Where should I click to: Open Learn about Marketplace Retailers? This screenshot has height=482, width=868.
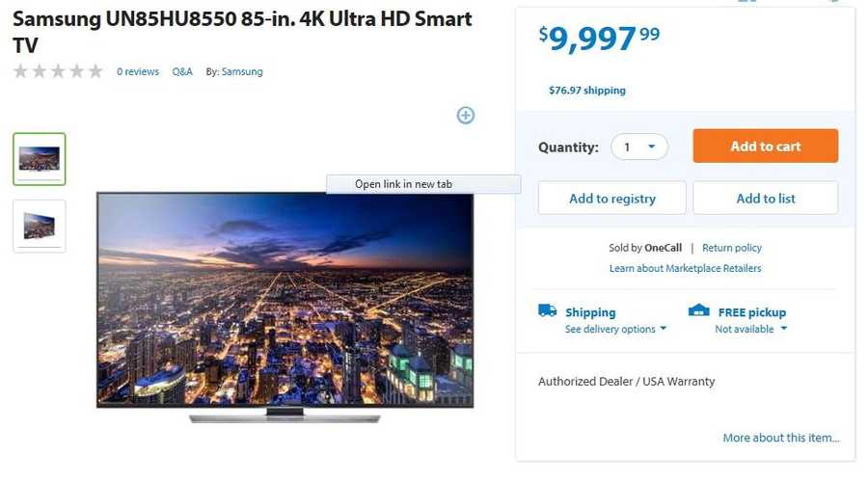click(x=686, y=268)
